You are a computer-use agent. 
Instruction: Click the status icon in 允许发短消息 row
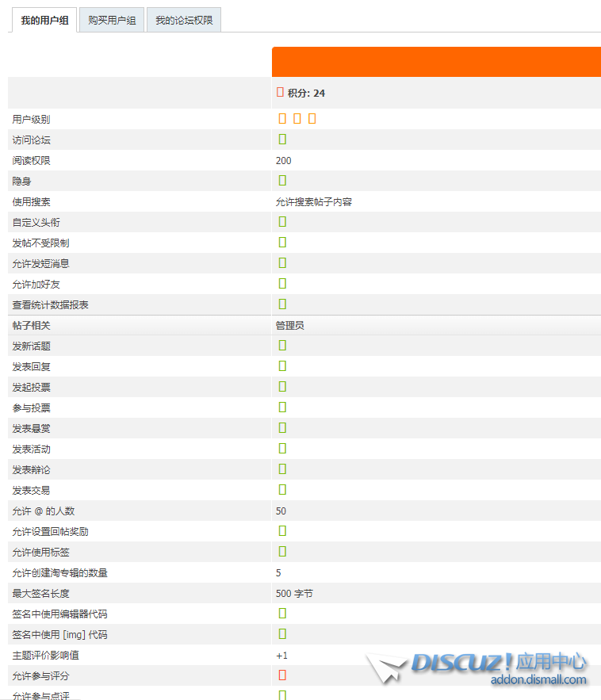[282, 262]
